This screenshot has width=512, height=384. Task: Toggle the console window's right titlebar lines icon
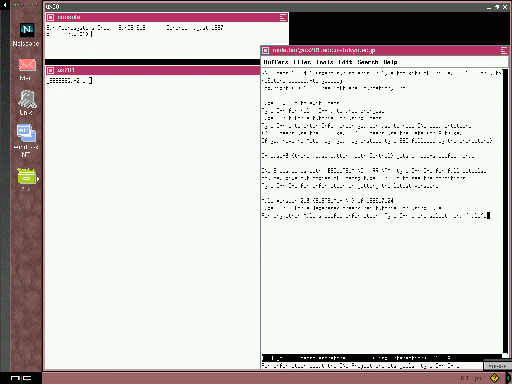click(283, 17)
